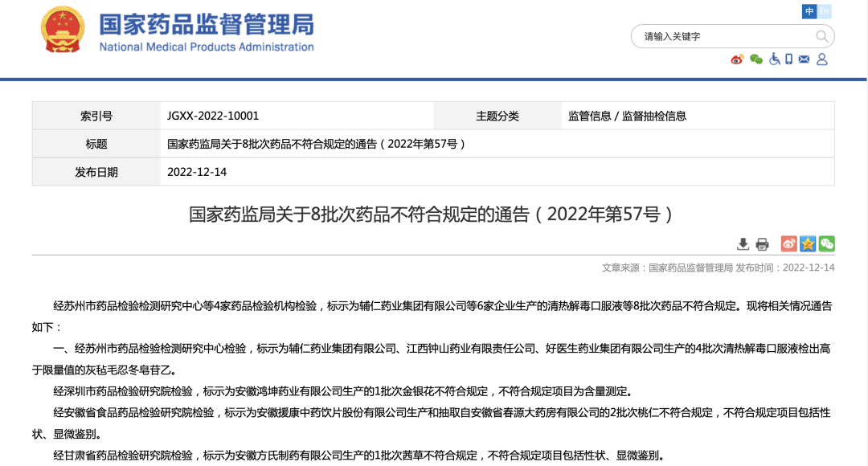Click the WeChat icon in the header toolbar

755,60
